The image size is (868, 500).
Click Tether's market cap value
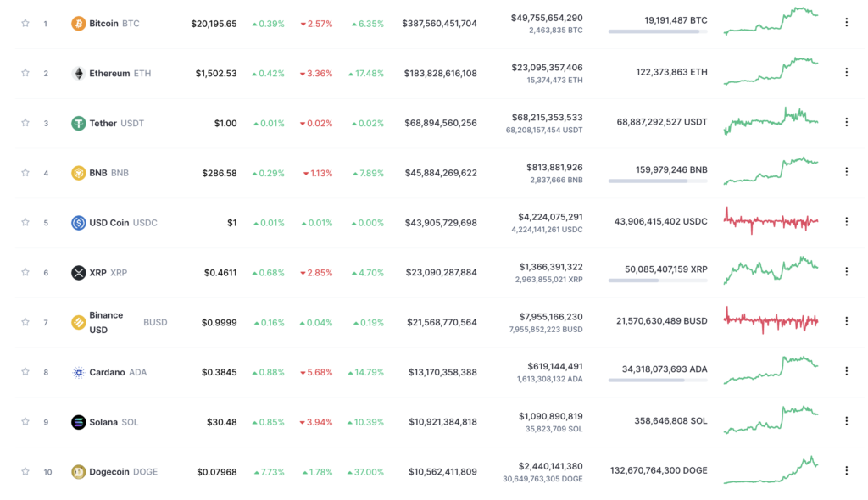[440, 123]
